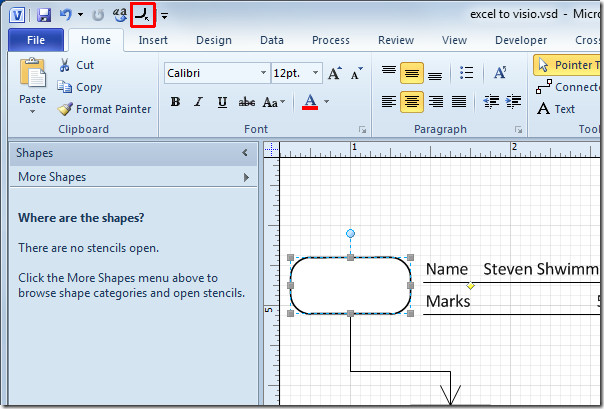This screenshot has width=604, height=409.
Task: Expand the More Shapes menu
Action: pos(130,177)
